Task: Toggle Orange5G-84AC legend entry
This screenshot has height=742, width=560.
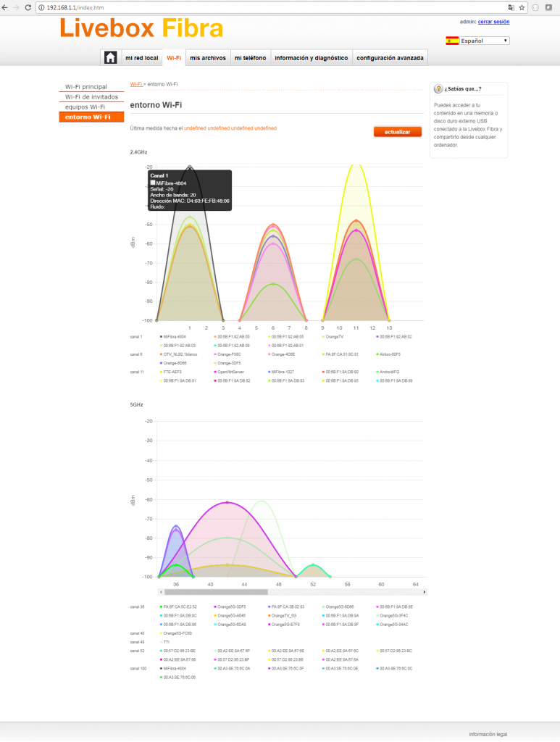Action: click(x=393, y=625)
